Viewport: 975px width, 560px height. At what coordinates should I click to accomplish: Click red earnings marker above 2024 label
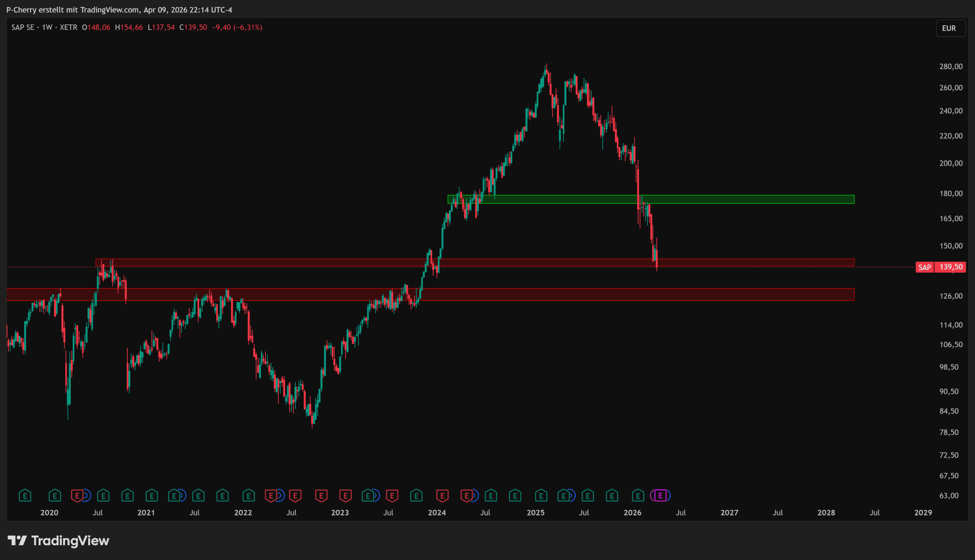[442, 495]
